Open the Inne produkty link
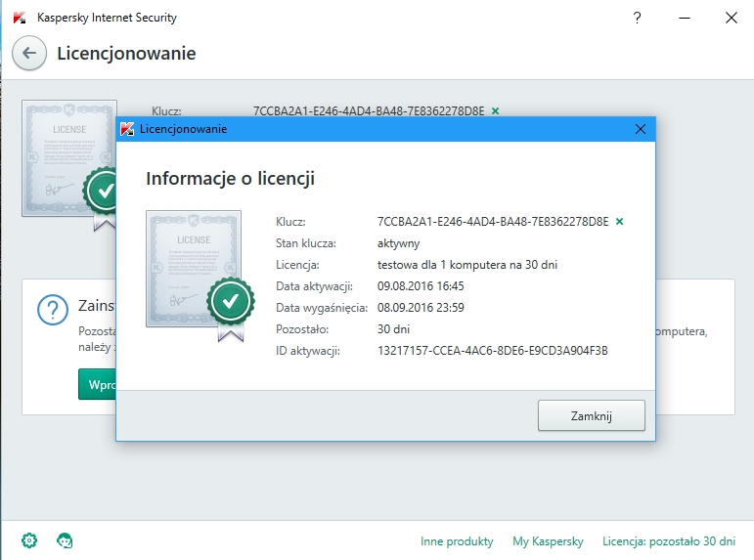Screen dimensions: 754x560 [457, 541]
